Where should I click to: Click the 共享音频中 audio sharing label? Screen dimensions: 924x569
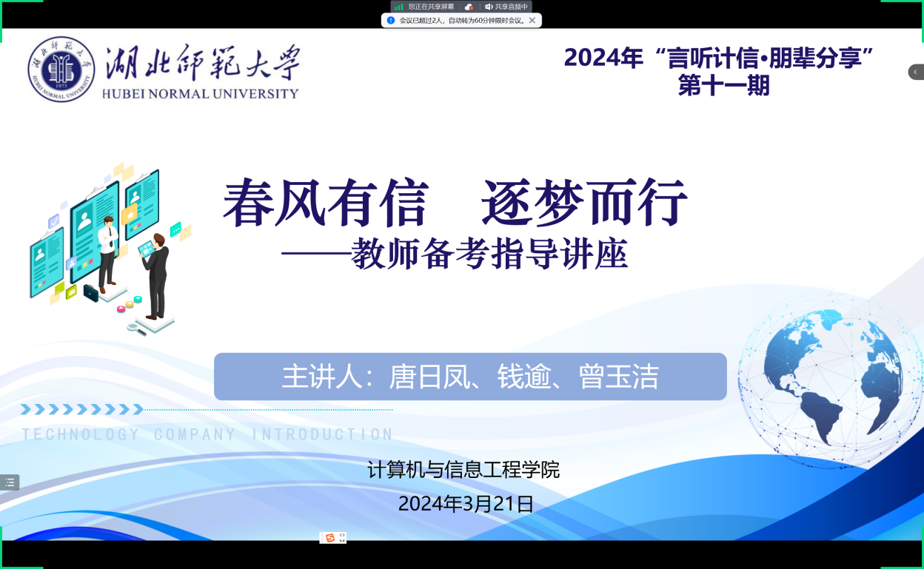pos(511,7)
